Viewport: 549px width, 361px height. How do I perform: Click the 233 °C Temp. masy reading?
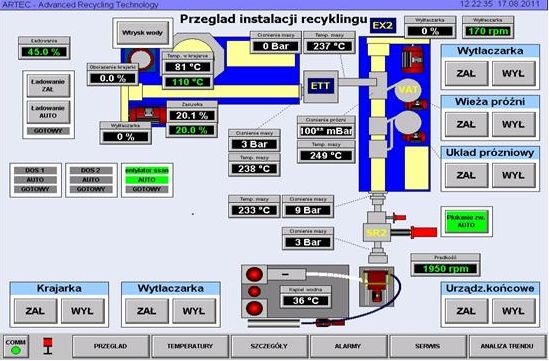(x=254, y=210)
